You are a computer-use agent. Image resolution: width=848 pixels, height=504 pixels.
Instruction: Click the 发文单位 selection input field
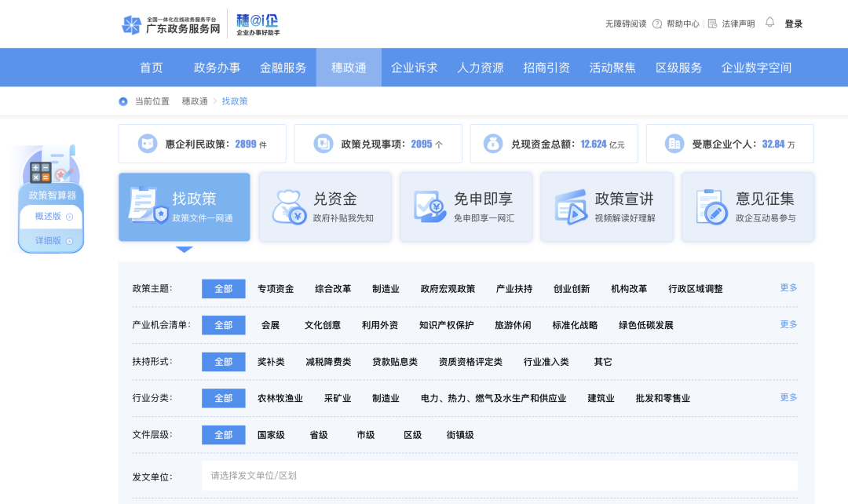[x=499, y=476]
